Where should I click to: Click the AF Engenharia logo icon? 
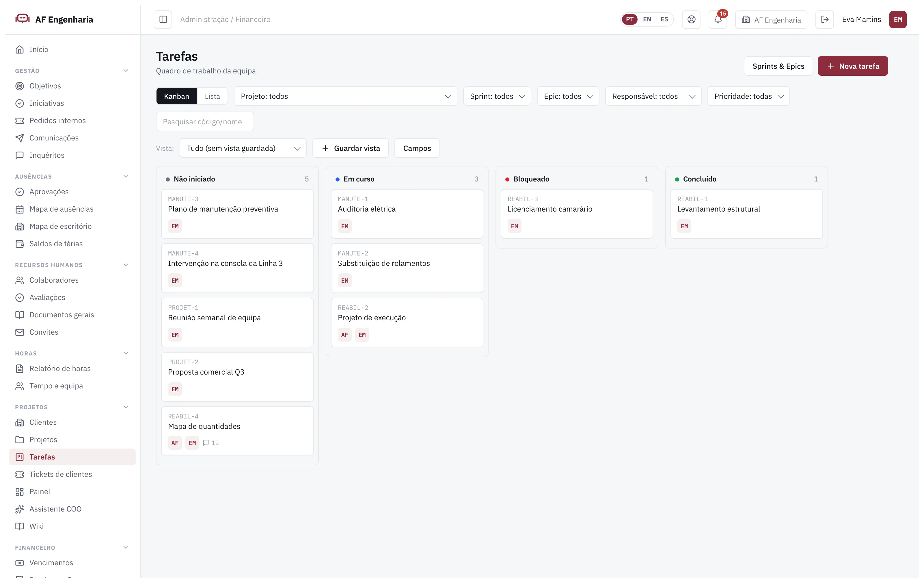(x=23, y=19)
